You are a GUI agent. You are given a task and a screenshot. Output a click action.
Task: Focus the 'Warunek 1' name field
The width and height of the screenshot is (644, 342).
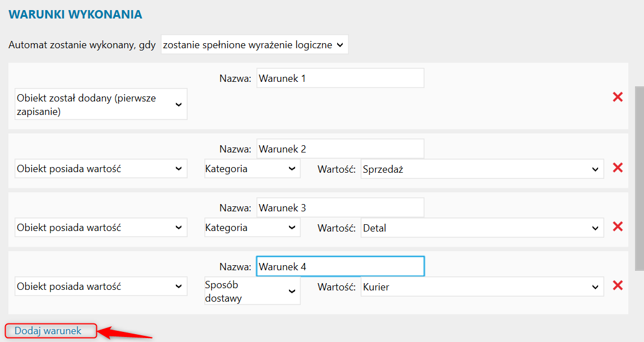tap(340, 78)
